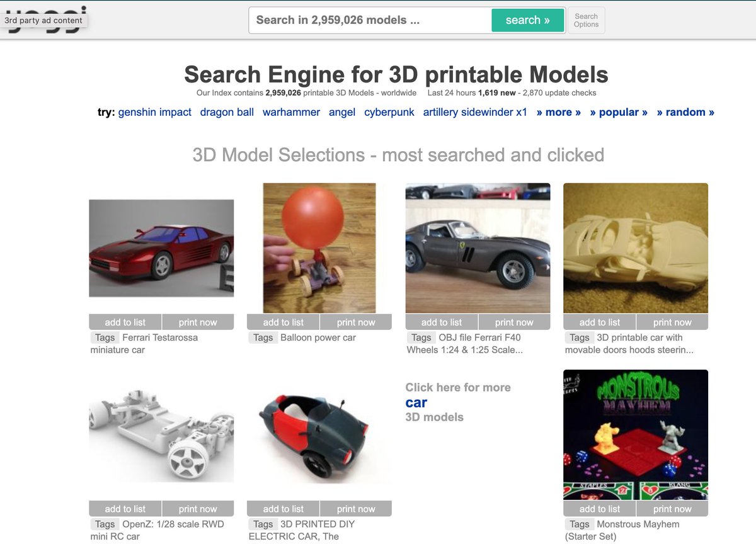This screenshot has width=756, height=544.
Task: Add Ferrari Testarossa miniature car to list
Action: 125,322
